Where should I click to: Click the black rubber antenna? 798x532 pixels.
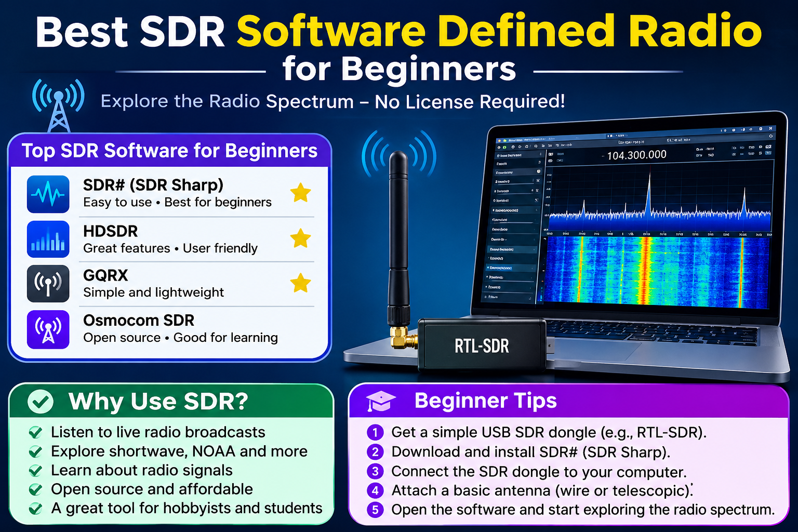399,239
